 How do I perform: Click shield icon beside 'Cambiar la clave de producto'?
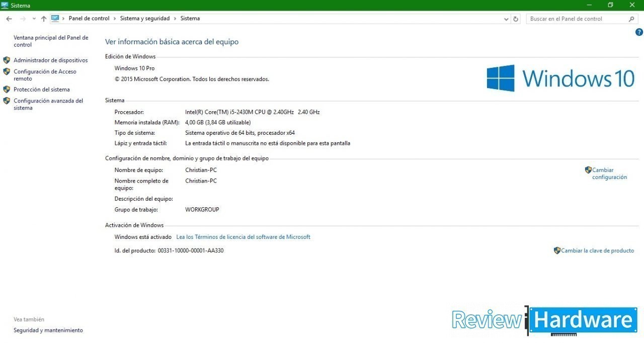(x=557, y=250)
